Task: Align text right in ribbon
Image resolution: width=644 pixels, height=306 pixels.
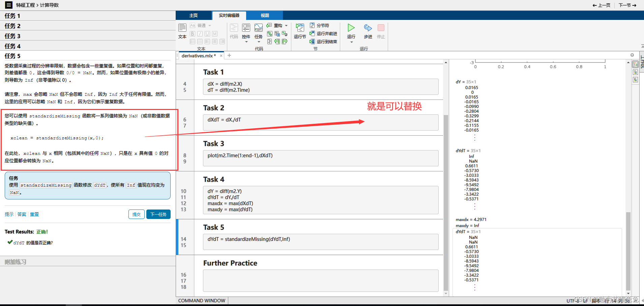Action: tap(222, 41)
